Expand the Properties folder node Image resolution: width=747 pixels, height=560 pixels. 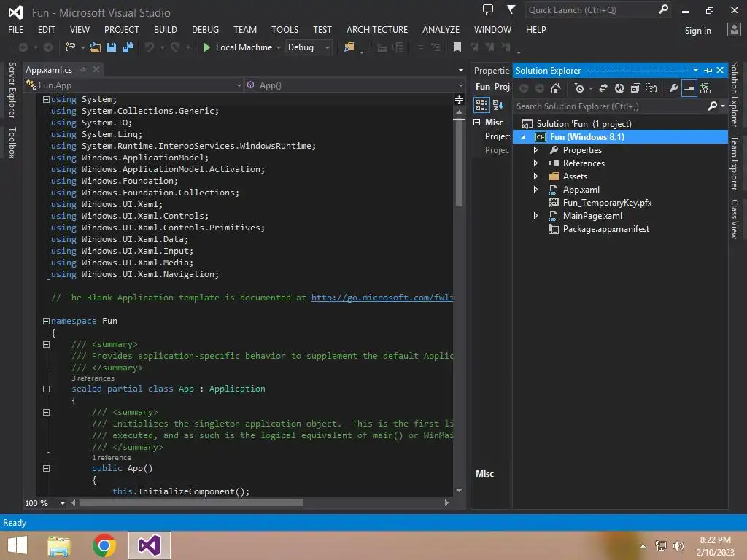click(535, 150)
